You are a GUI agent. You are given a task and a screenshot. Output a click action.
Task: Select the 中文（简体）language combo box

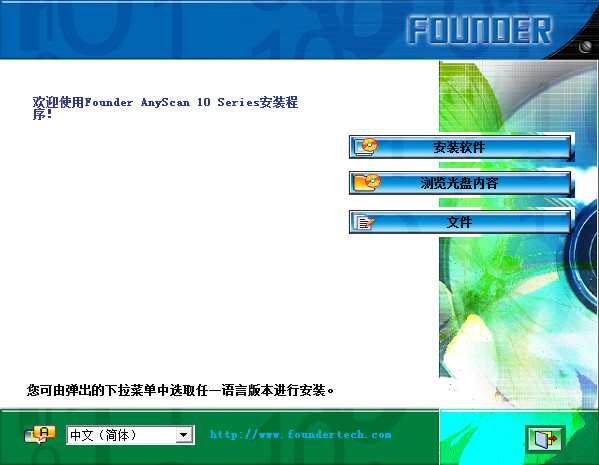[x=130, y=435]
